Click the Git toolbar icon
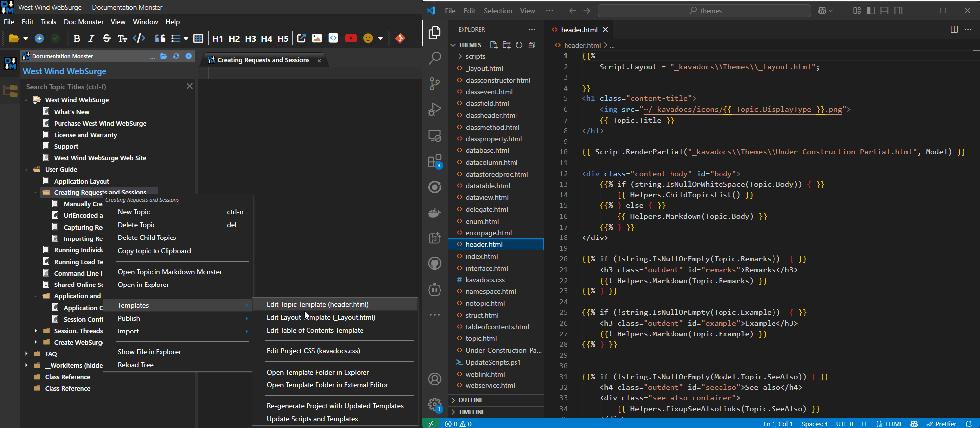The height and width of the screenshot is (428, 980). pos(400,38)
